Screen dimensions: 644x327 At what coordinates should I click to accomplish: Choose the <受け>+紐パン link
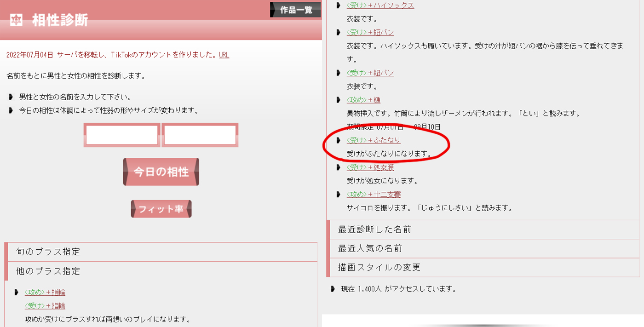point(370,73)
